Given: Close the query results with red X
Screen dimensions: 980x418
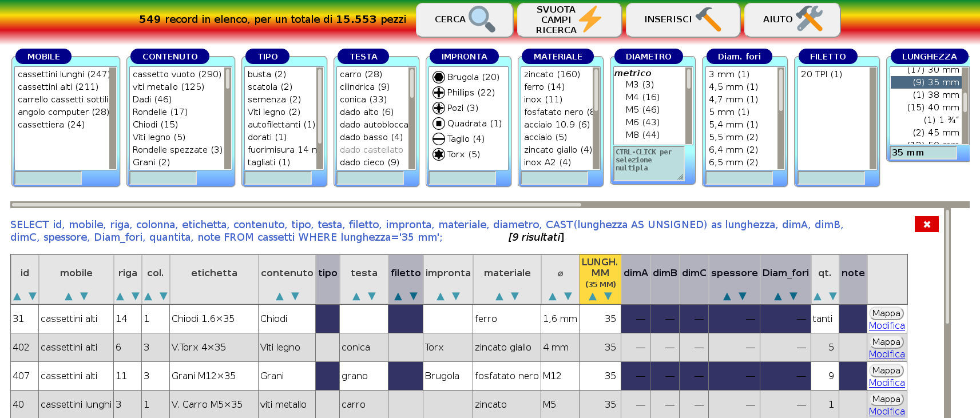Looking at the screenshot, I should click(926, 224).
